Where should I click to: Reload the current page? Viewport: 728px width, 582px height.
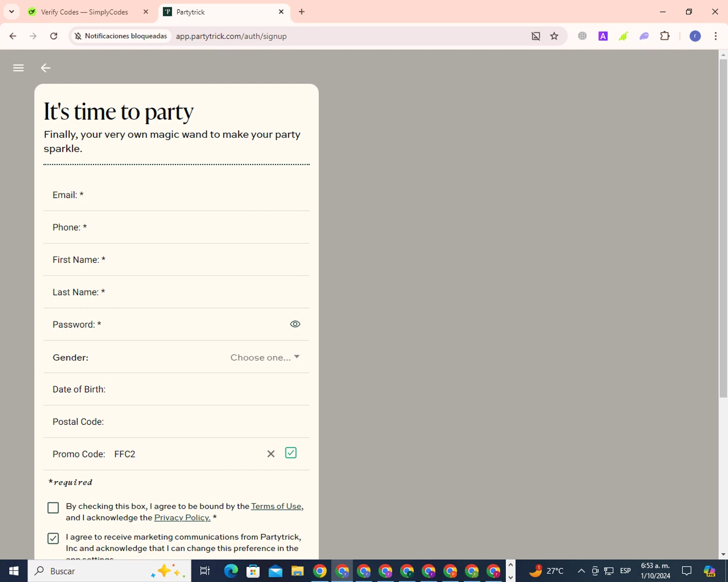click(54, 36)
